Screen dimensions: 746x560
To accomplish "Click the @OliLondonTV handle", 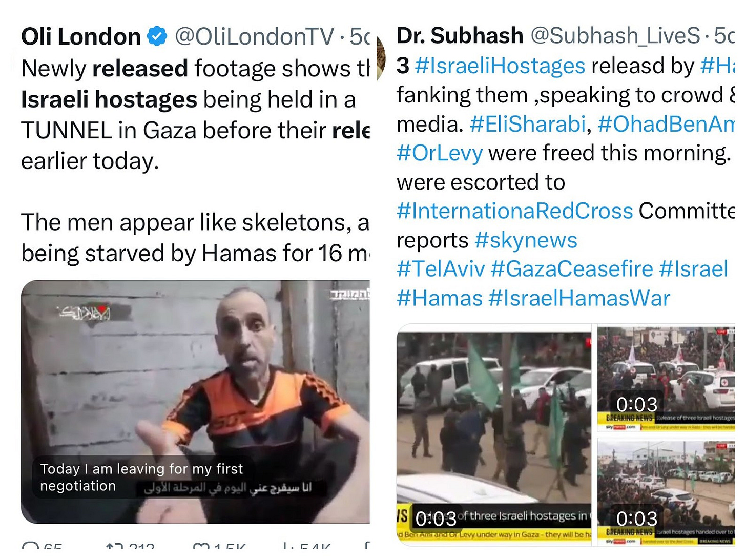I will [x=255, y=36].
